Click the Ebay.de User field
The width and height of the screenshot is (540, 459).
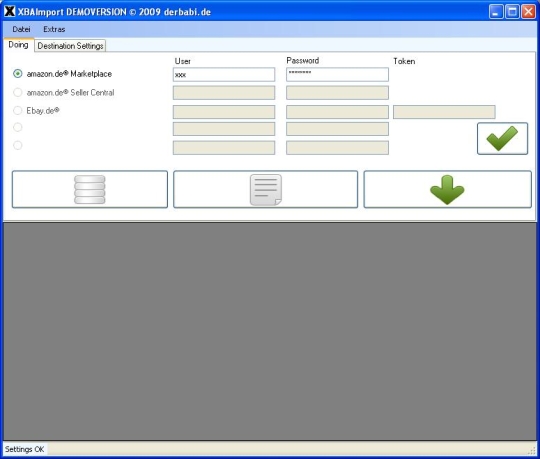tap(224, 112)
